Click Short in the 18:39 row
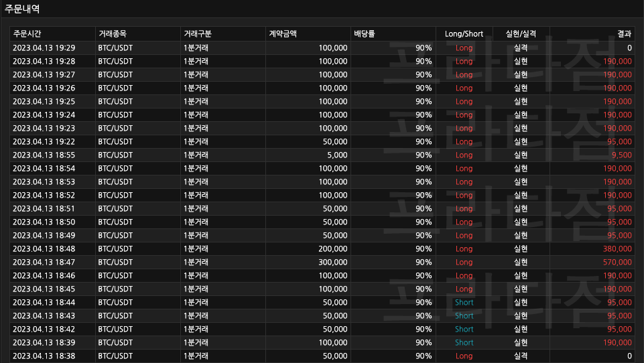Image resolution: width=644 pixels, height=363 pixels. pyautogui.click(x=464, y=342)
